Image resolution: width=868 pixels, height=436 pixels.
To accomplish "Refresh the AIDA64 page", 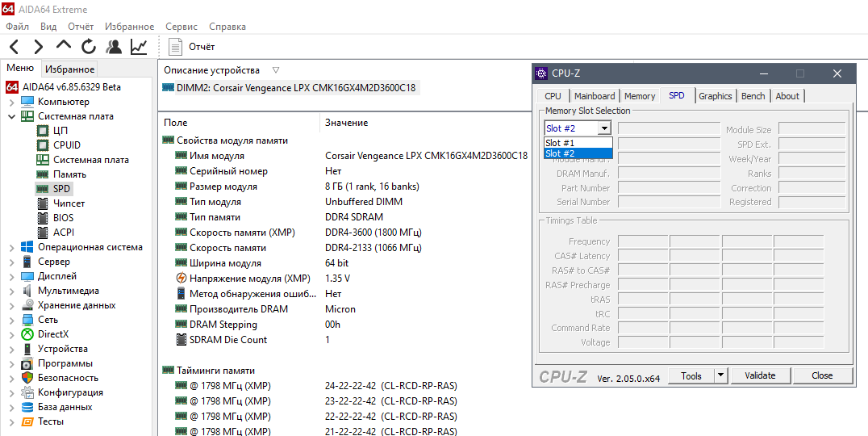I will click(x=89, y=47).
